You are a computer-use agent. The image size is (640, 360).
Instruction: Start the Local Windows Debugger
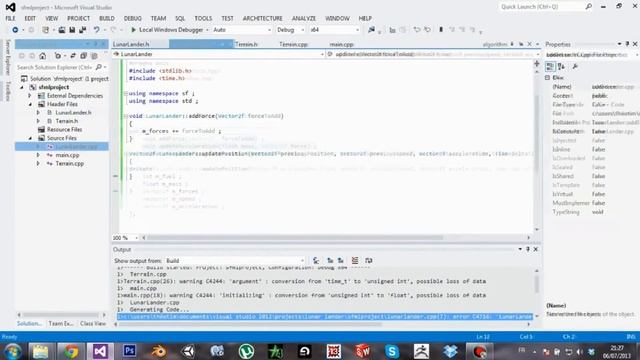[x=167, y=30]
